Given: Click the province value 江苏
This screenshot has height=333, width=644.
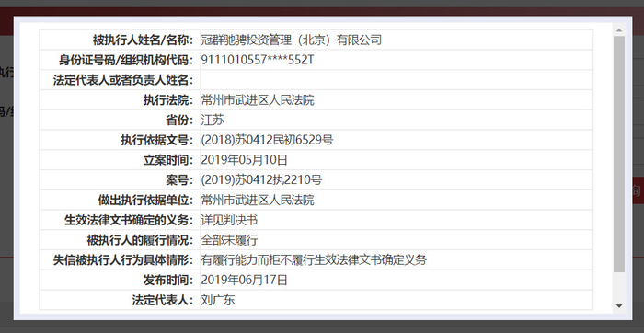Looking at the screenshot, I should (213, 120).
